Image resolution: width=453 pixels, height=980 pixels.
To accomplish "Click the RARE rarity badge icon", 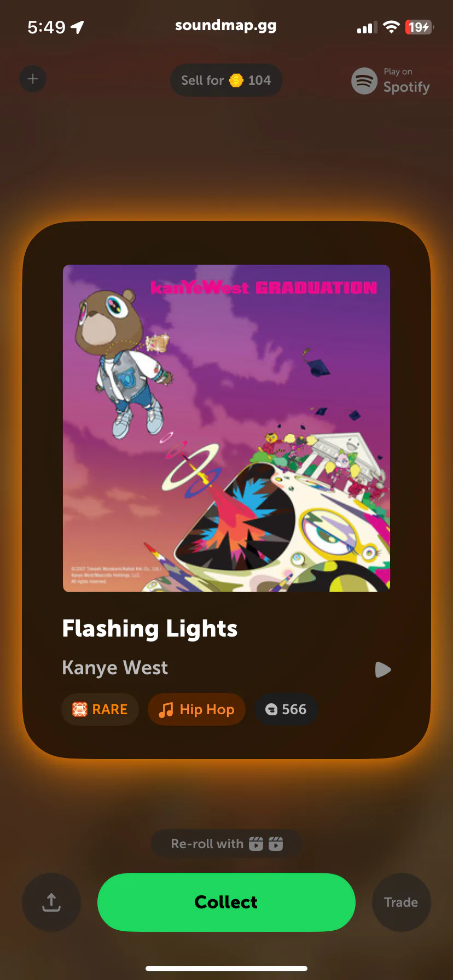I will 80,709.
